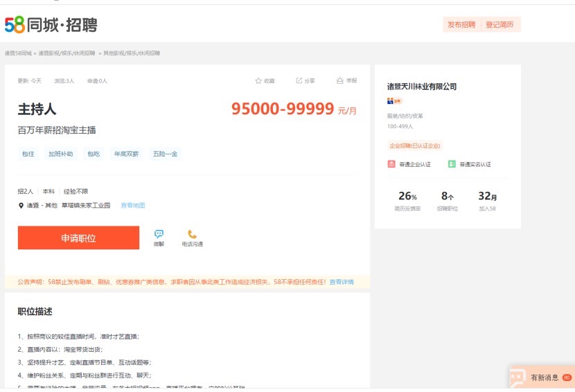Open 诸暨天川袜业有限公司 company link
This screenshot has height=392, width=575.
pos(422,87)
